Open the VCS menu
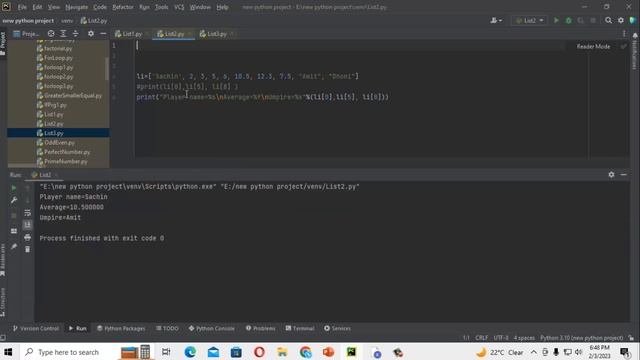This screenshot has width=640, height=360. pos(179,7)
